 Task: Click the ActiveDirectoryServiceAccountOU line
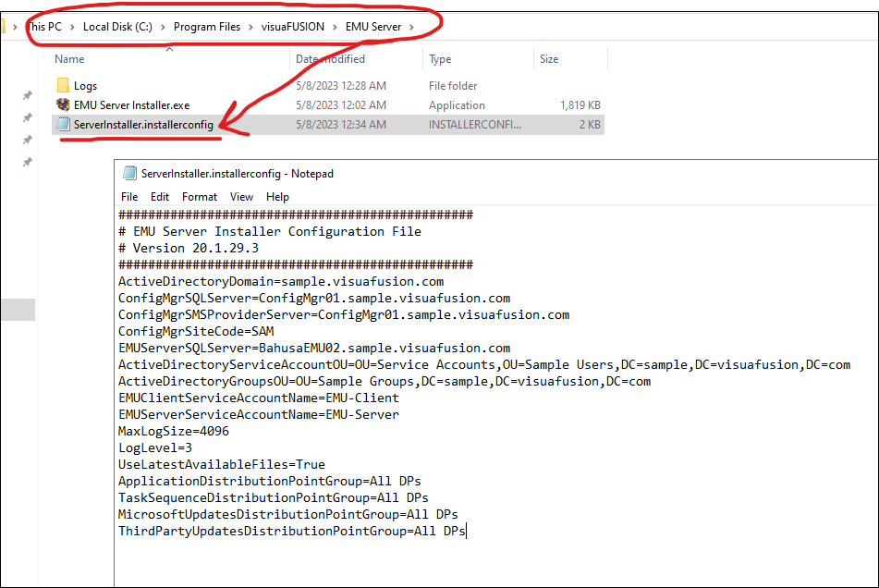484,365
